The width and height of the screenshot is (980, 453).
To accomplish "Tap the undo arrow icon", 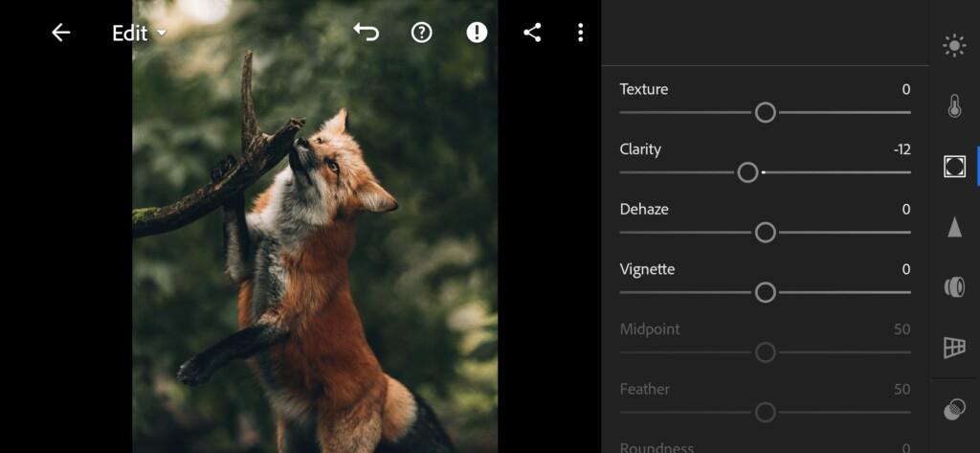I will click(x=367, y=32).
